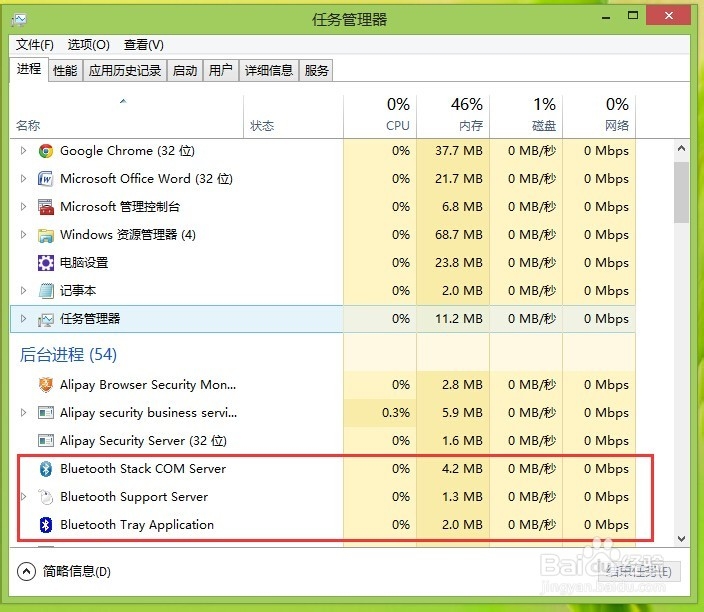The height and width of the screenshot is (612, 704).
Task: Select the Alipay Security Server (32 位) name
Action: pyautogui.click(x=143, y=440)
